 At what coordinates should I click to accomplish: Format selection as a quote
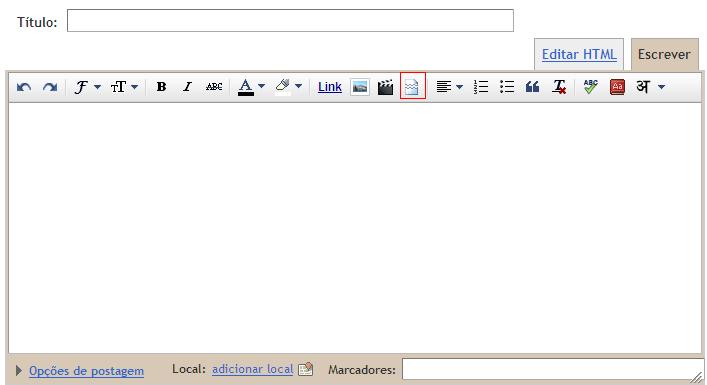pos(533,87)
